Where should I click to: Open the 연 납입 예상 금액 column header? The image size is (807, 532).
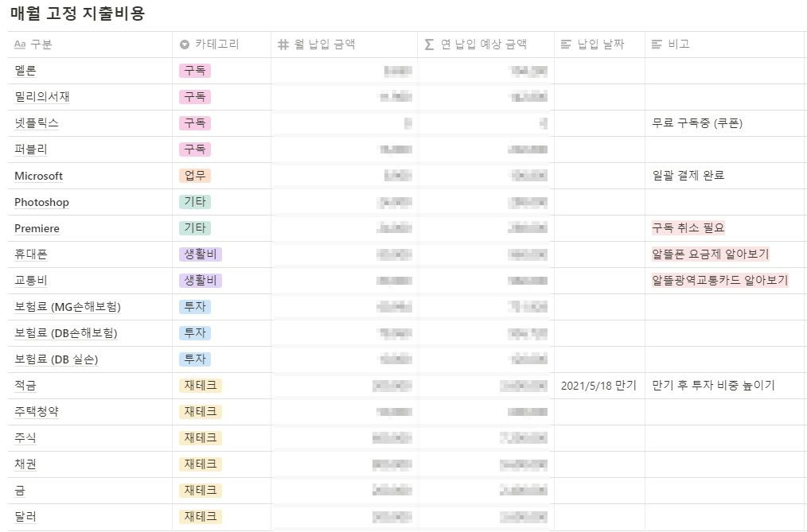click(485, 45)
